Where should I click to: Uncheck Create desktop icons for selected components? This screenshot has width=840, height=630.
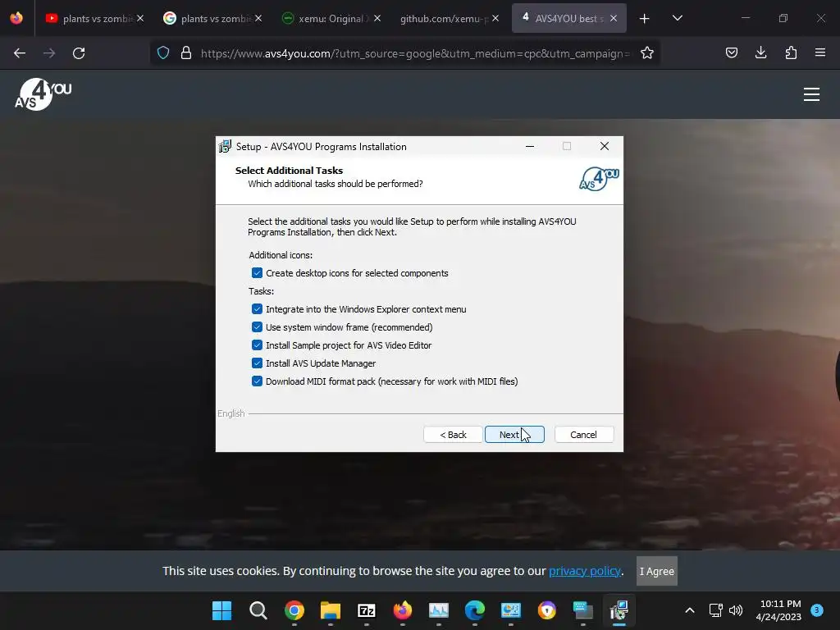(257, 273)
